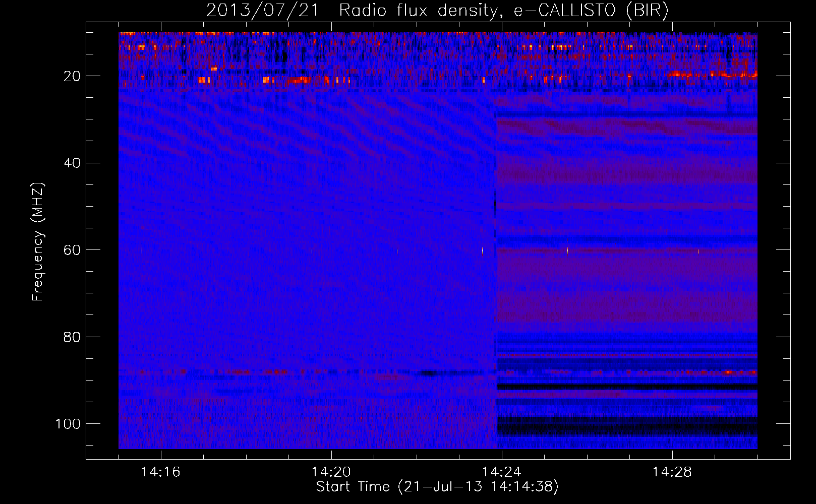Click the 'Start Time (21-Jul-13 14:14:38)' label
The height and width of the screenshot is (504, 816).
[x=437, y=487]
